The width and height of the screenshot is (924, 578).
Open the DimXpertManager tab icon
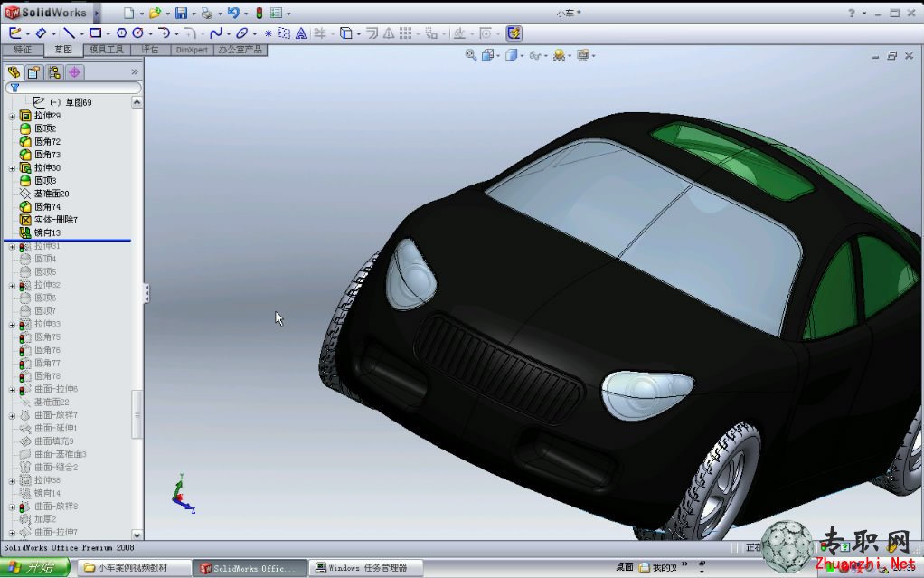point(74,72)
